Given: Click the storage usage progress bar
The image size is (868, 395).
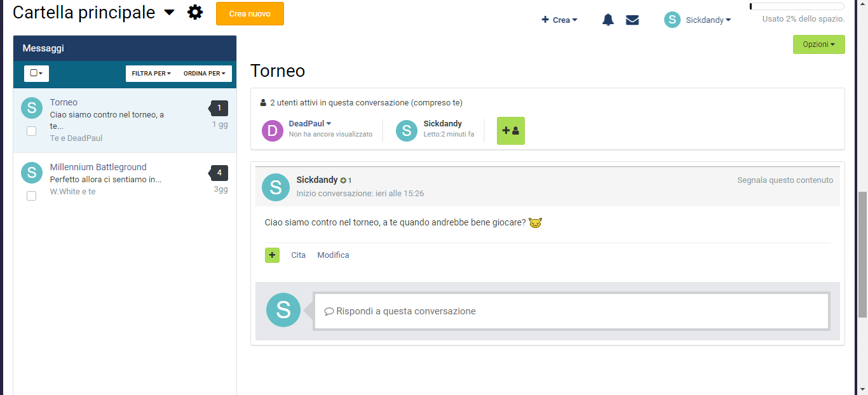Looking at the screenshot, I should click(797, 6).
